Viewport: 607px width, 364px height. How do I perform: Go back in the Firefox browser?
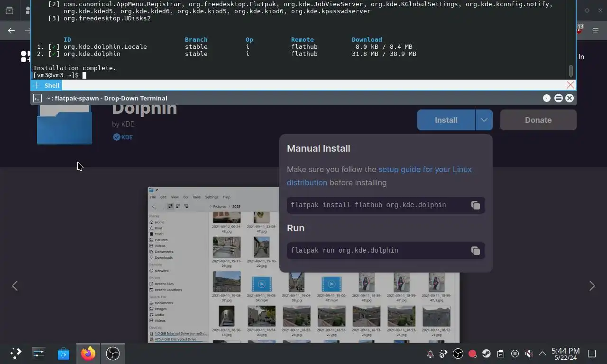point(11,30)
